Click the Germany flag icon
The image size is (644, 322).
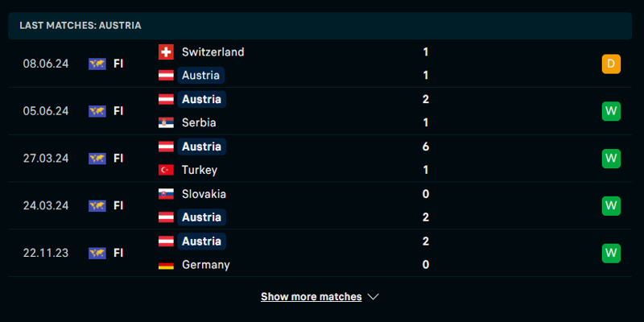coord(166,265)
